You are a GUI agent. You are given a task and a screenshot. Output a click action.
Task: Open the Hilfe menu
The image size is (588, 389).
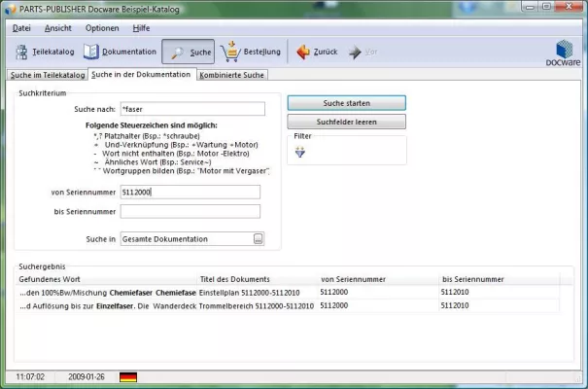[x=142, y=28]
